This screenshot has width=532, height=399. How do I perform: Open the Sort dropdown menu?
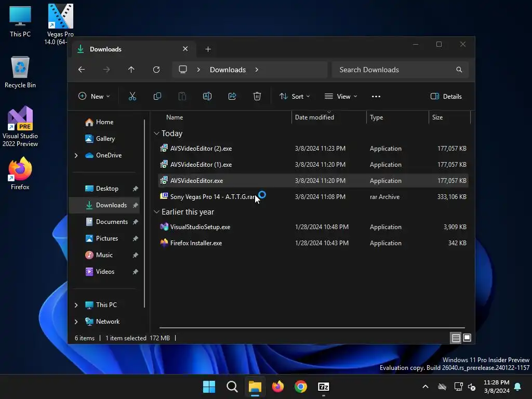295,96
